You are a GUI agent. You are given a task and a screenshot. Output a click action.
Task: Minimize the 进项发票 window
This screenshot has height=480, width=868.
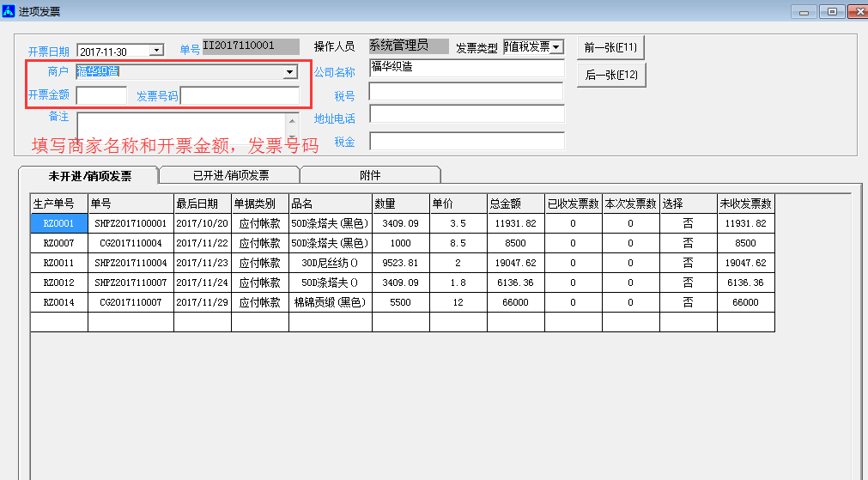(804, 12)
